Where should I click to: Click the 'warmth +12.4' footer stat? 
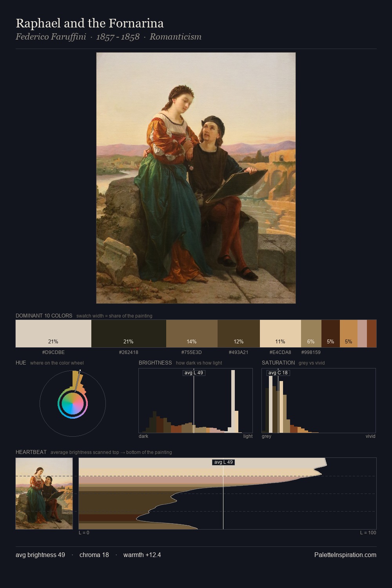142,555
